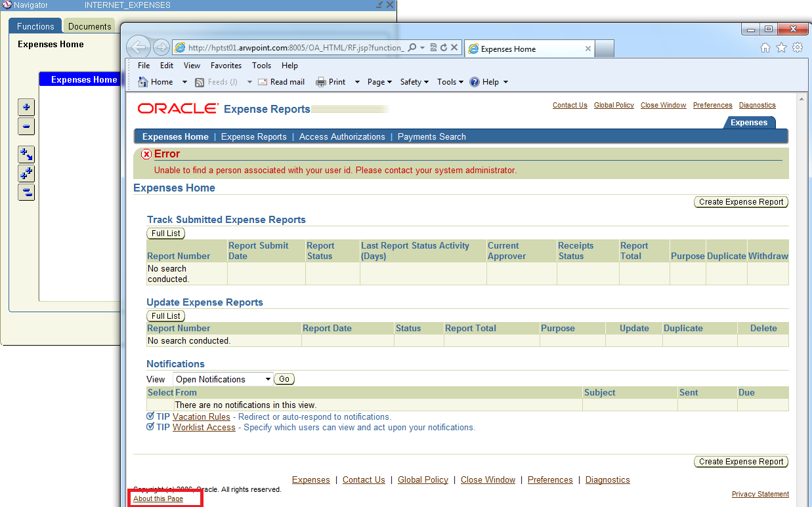
Task: Click the Expand All icon in Navigator
Action: (26, 174)
